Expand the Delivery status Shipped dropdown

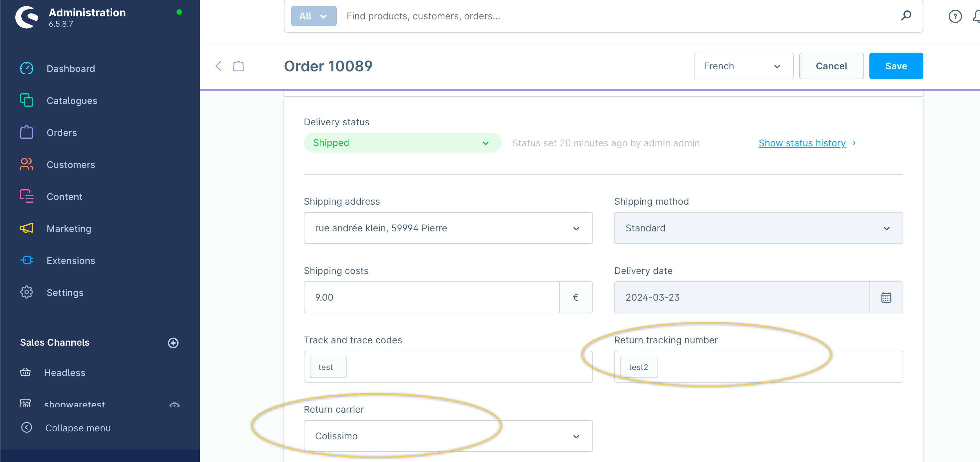click(402, 143)
